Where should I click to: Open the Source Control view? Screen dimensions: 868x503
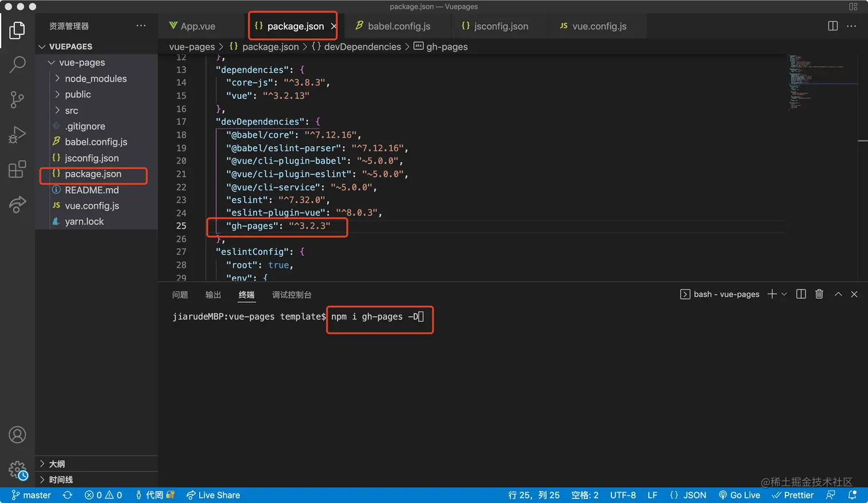[17, 100]
